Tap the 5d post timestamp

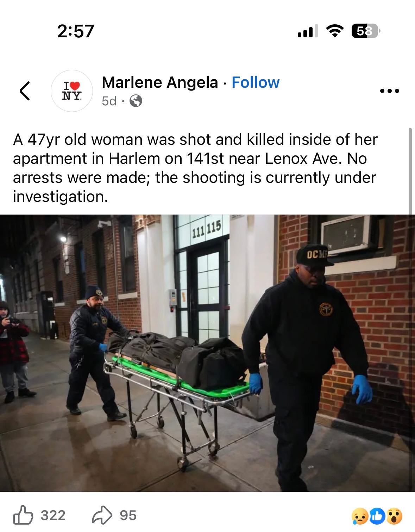point(109,101)
